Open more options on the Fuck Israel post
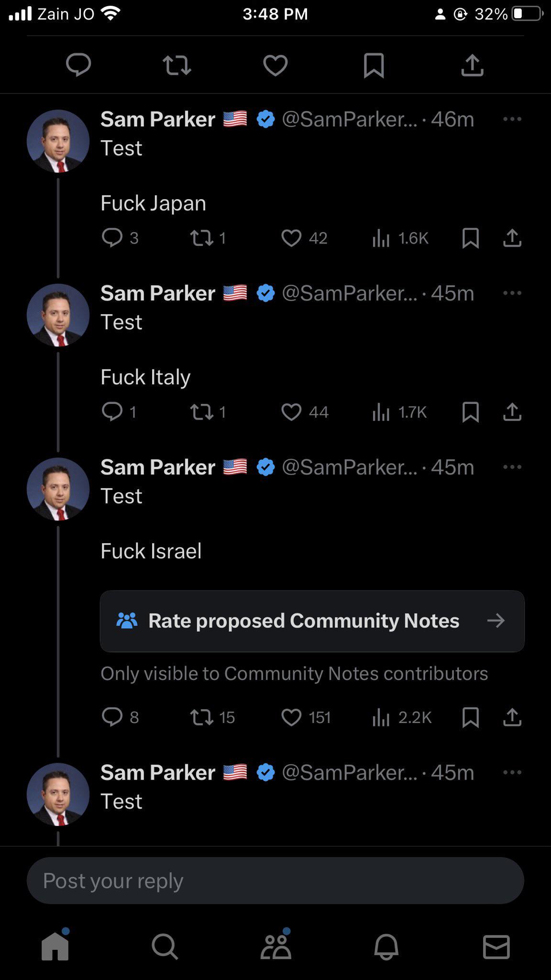This screenshot has height=980, width=551. [512, 467]
